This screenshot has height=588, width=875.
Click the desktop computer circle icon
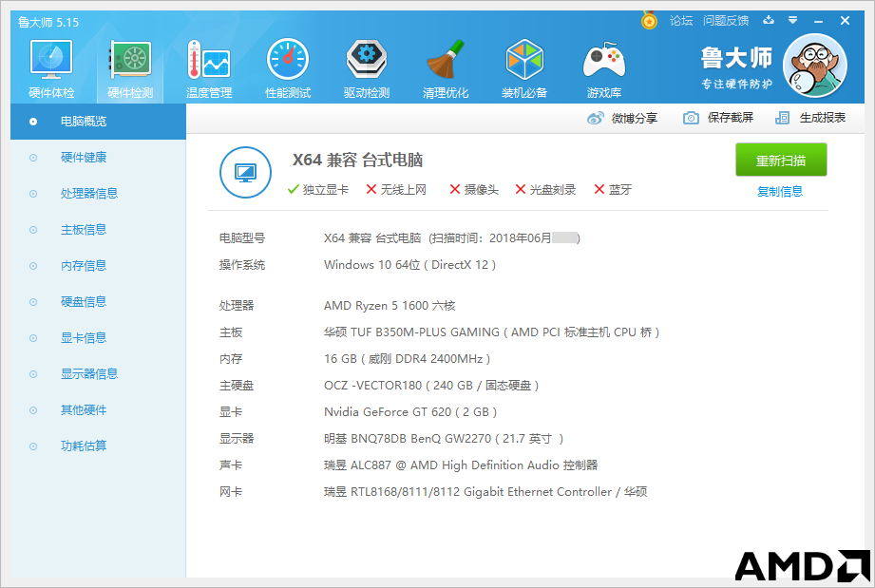click(x=245, y=172)
